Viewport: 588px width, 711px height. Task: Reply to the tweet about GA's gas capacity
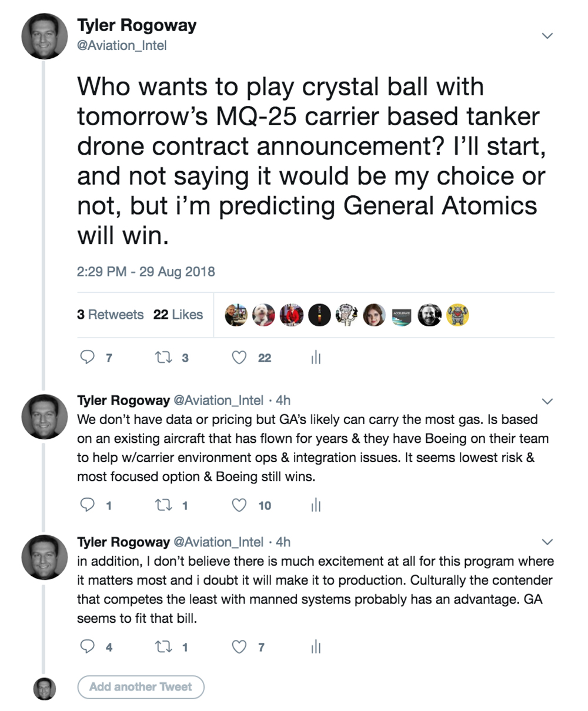click(x=87, y=505)
